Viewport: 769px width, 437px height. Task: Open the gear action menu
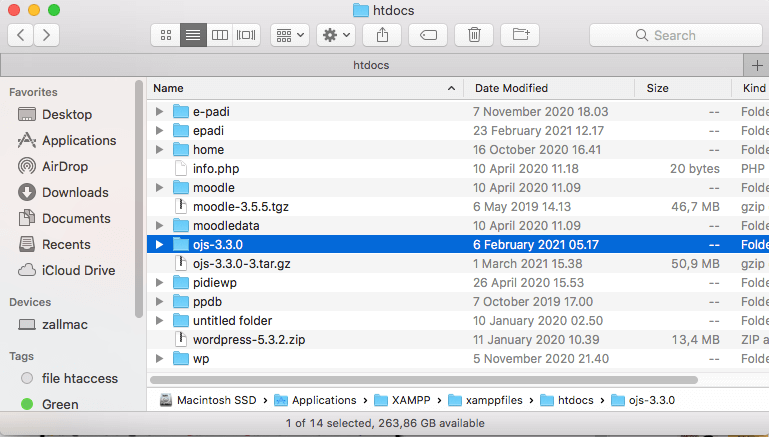coord(336,35)
